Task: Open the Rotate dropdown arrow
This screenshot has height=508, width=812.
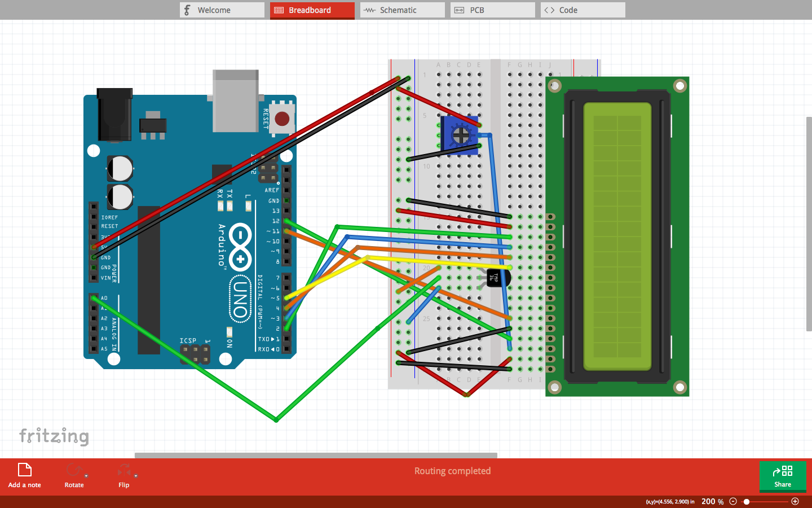Action: pos(86,476)
